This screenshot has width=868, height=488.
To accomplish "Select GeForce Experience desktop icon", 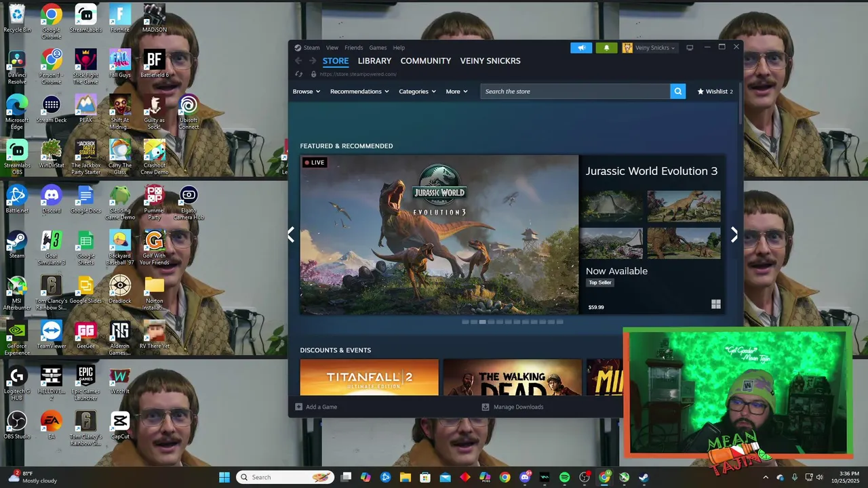I will tap(17, 338).
